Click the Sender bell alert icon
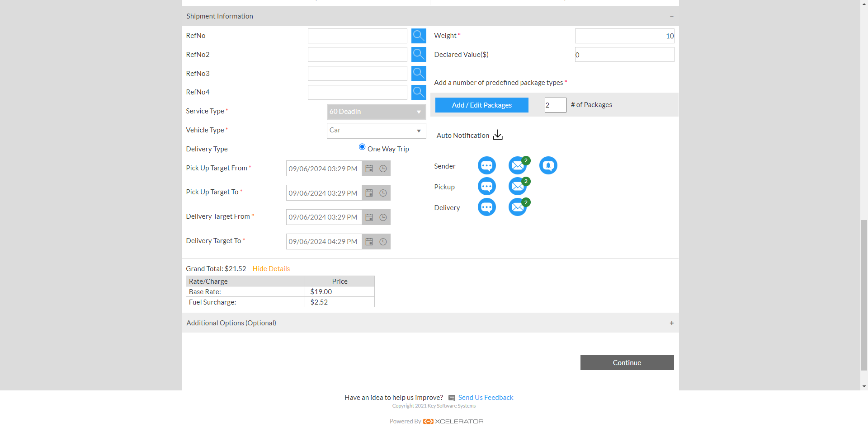The image size is (868, 427). (x=548, y=165)
